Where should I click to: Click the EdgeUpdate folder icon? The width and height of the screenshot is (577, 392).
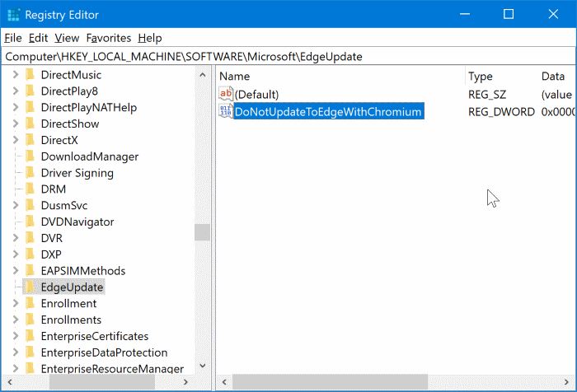(30, 287)
